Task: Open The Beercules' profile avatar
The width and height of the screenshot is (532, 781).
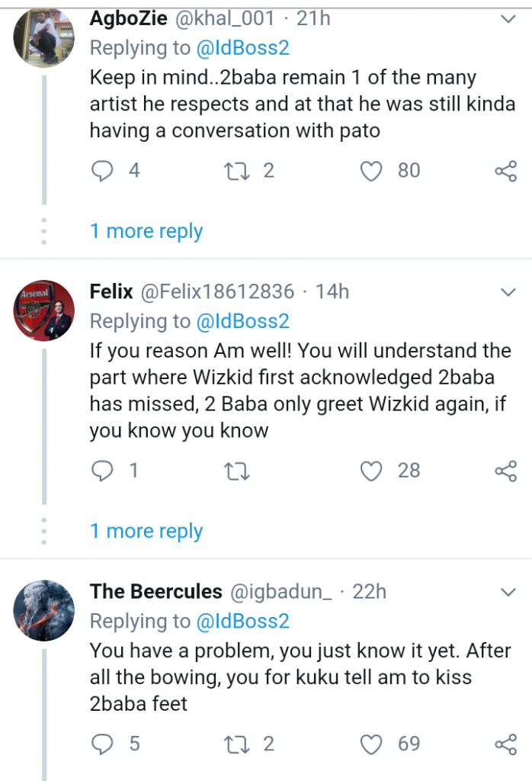Action: 44,611
